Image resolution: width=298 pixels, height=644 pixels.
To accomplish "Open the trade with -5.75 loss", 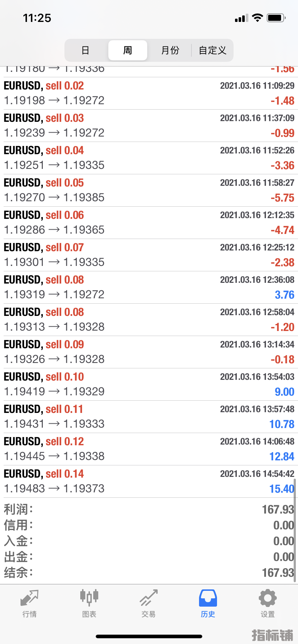I will tap(149, 190).
